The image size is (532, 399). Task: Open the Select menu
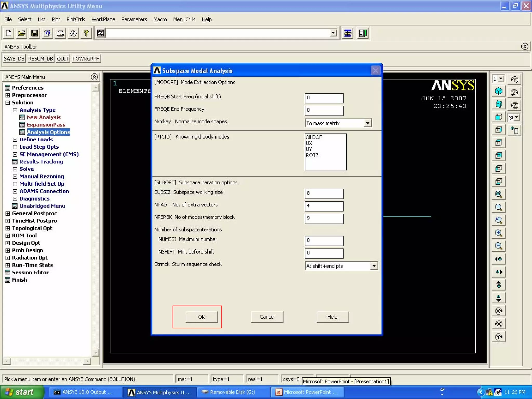click(25, 19)
